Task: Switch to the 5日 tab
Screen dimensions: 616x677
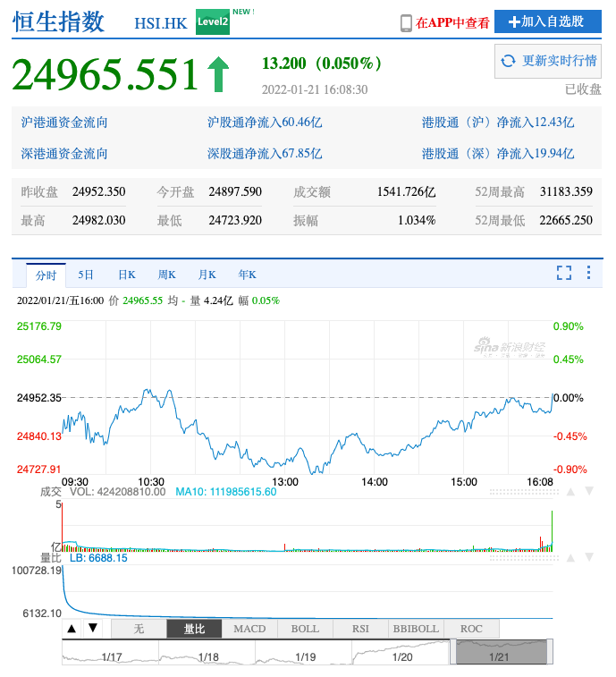Action: click(86, 275)
